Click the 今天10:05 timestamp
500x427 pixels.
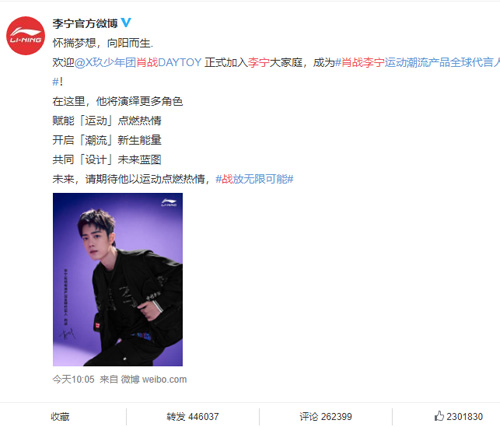coord(73,379)
